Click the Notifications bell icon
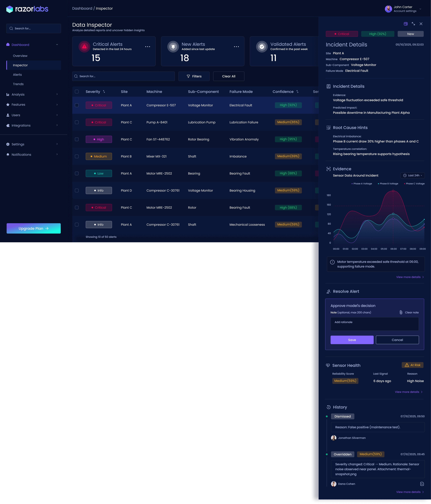Image resolution: width=431 pixels, height=504 pixels. tap(8, 155)
